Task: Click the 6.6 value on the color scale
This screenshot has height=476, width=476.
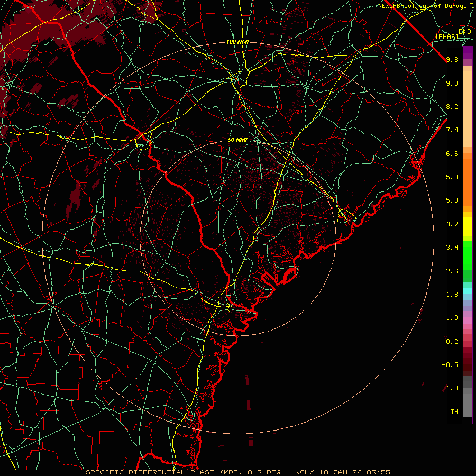Action: pos(452,153)
